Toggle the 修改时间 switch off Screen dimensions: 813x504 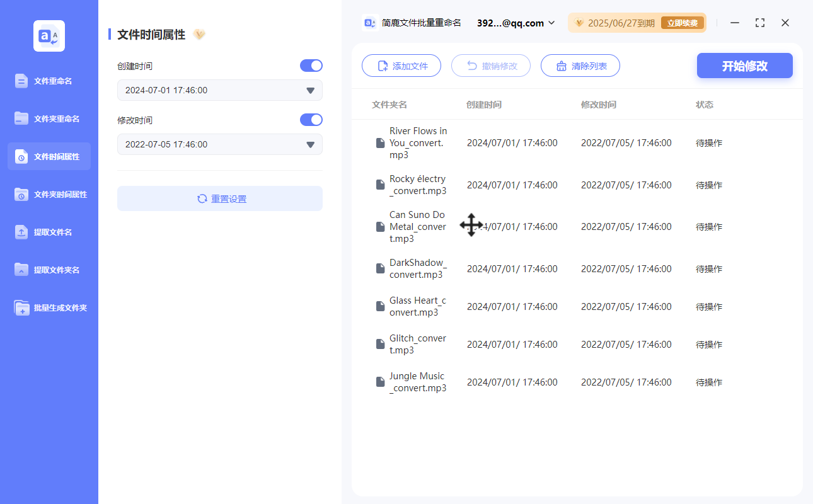(311, 120)
